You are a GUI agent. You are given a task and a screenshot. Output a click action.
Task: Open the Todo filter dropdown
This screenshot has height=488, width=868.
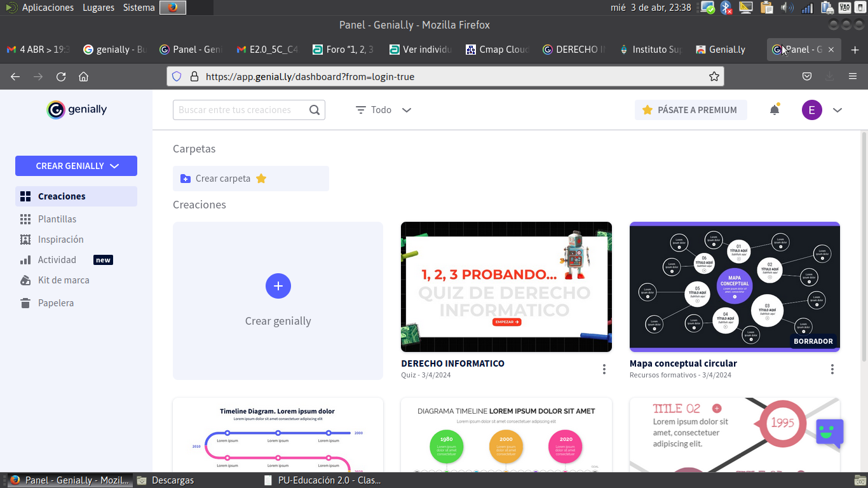click(x=384, y=110)
